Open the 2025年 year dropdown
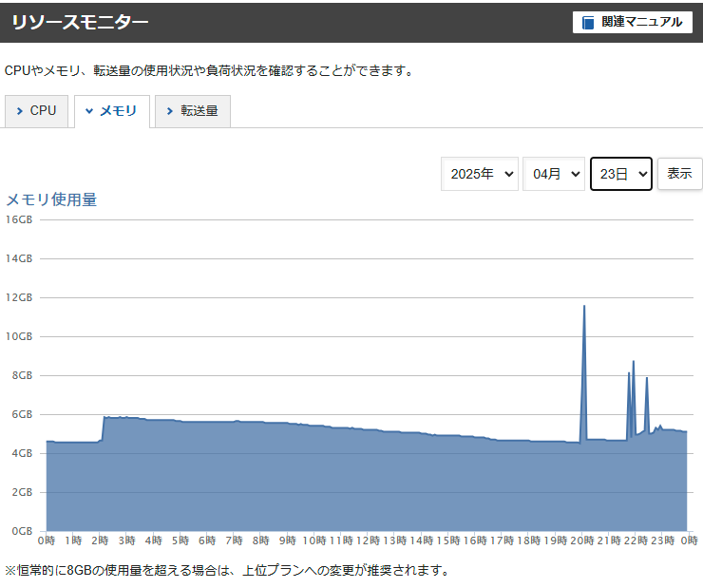The width and height of the screenshot is (703, 588). pos(480,174)
